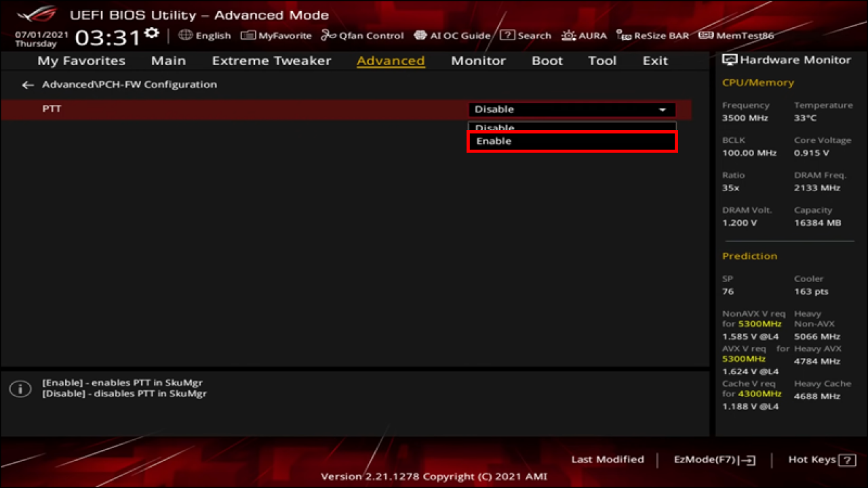Click EzMode(F7) to switch modes

[713, 459]
